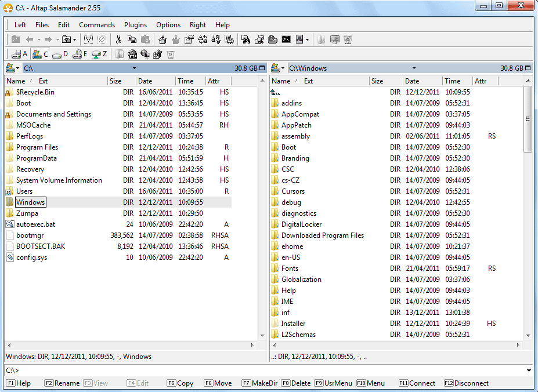Viewport: 538px width, 392px height.
Task: Click the F6 Move button
Action: click(x=218, y=383)
